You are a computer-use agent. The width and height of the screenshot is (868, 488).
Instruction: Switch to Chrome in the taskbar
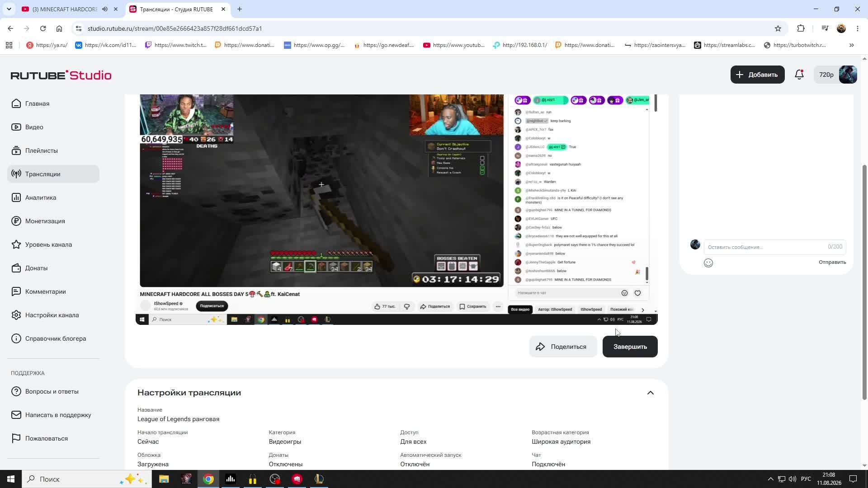[x=208, y=479]
